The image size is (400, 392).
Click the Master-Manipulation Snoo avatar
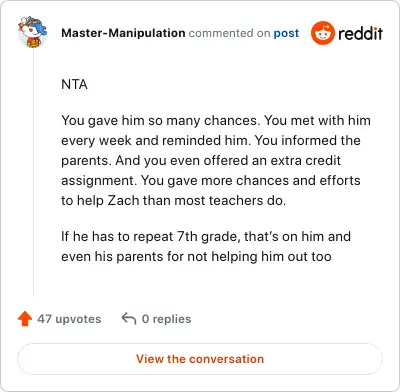click(x=32, y=32)
